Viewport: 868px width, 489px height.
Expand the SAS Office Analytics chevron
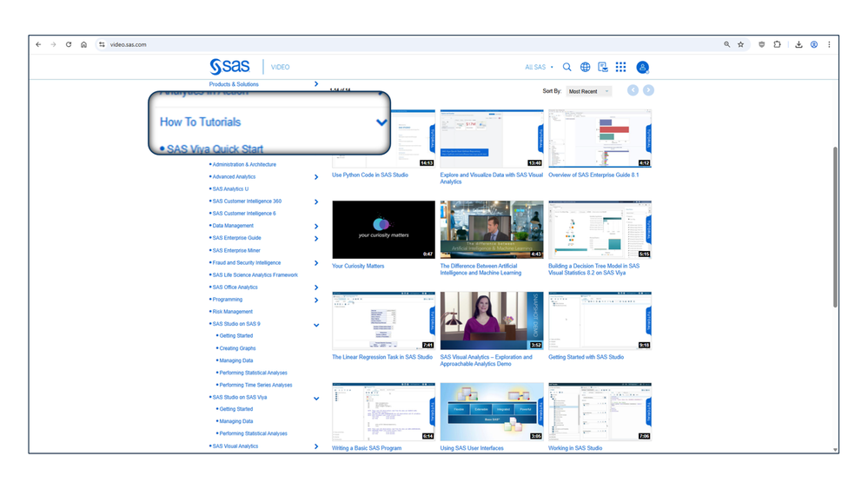(316, 287)
